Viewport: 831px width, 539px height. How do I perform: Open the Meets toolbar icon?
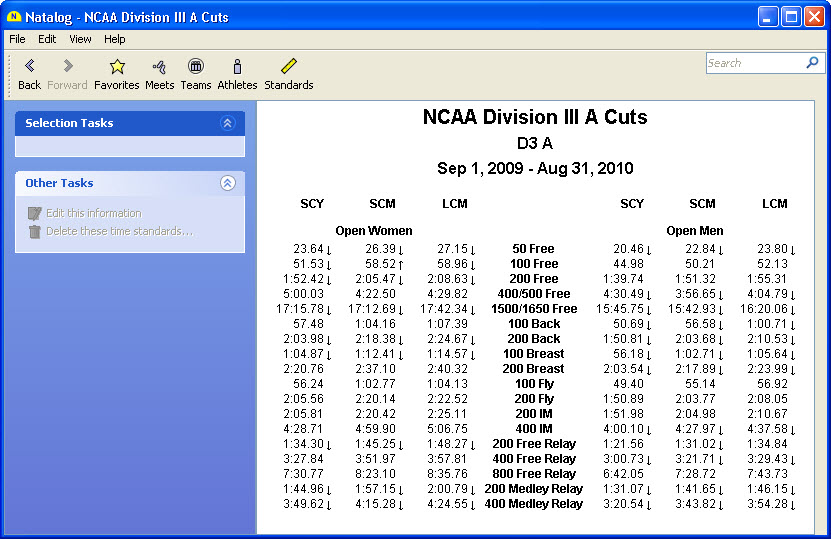click(x=159, y=66)
